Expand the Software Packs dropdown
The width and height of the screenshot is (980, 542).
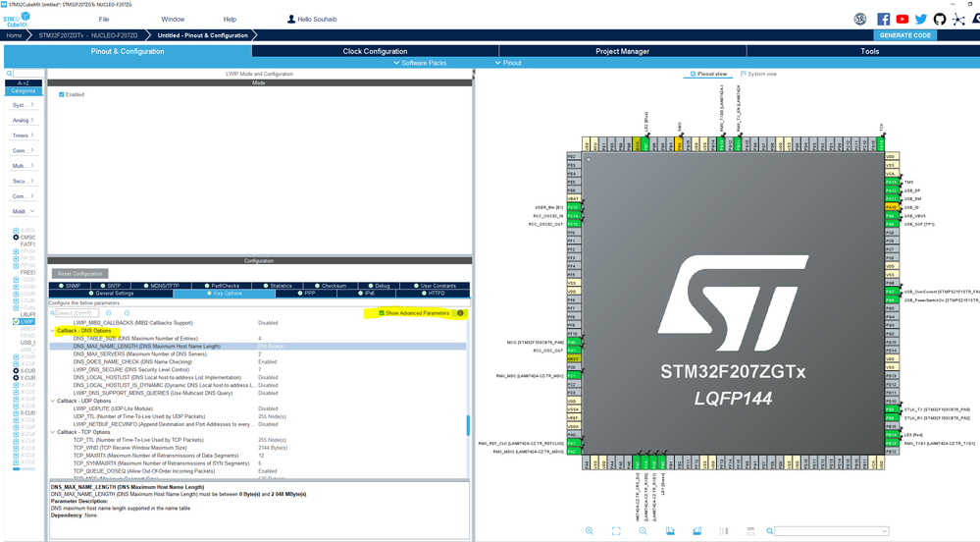click(423, 63)
